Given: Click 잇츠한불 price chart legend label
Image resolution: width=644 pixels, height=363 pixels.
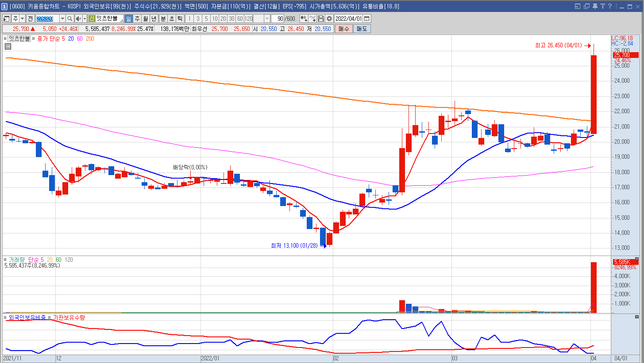Looking at the screenshot, I should (19, 39).
